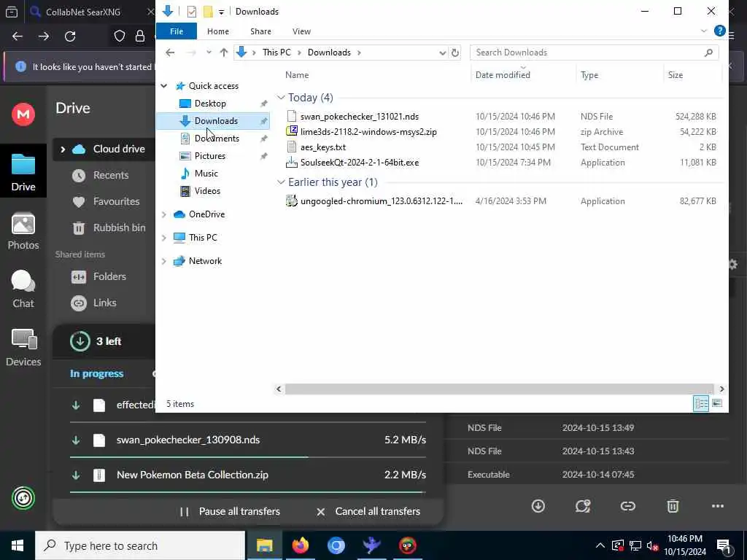Collapse the Earlier this year group

coord(281,182)
